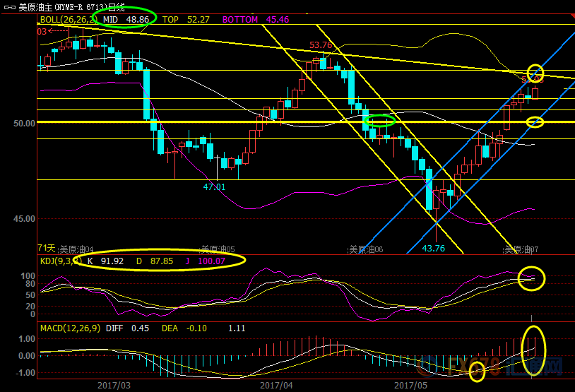Select the 美原油06 contract marker
Screen dimensions: 575x392
[366, 250]
